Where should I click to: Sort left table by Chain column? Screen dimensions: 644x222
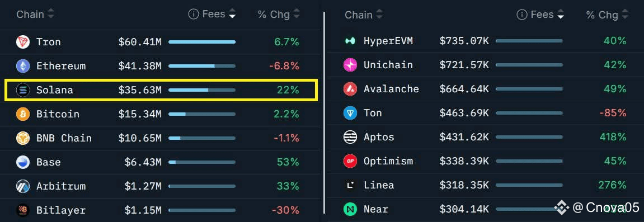(x=35, y=15)
